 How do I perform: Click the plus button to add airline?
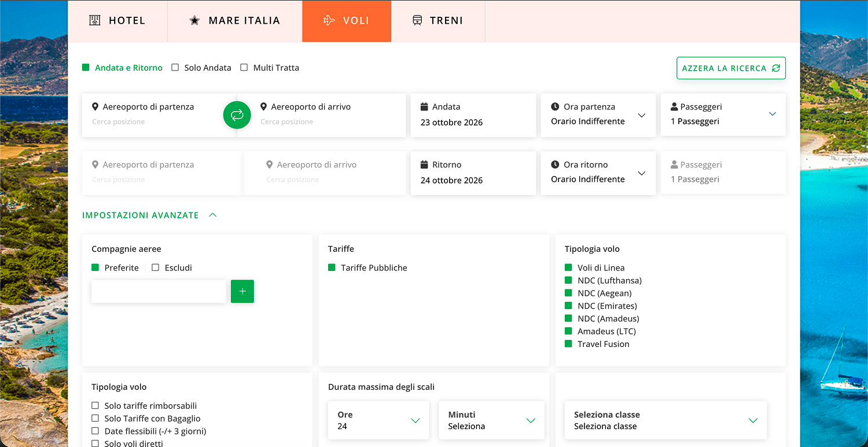[x=242, y=291]
